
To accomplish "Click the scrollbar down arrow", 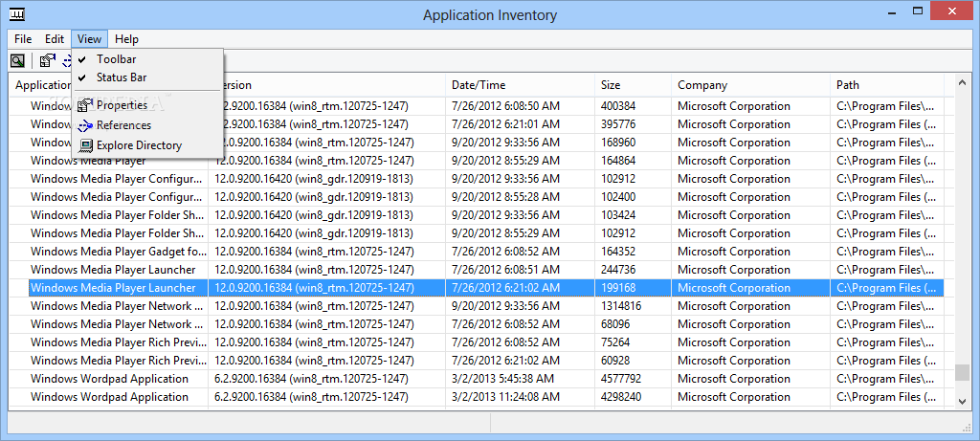I will 963,401.
